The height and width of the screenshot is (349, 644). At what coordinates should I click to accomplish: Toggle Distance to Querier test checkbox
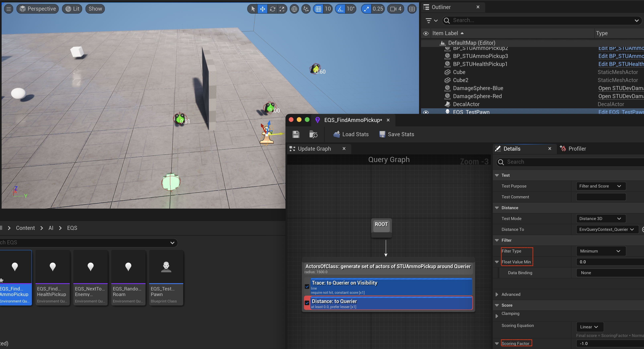pos(307,303)
